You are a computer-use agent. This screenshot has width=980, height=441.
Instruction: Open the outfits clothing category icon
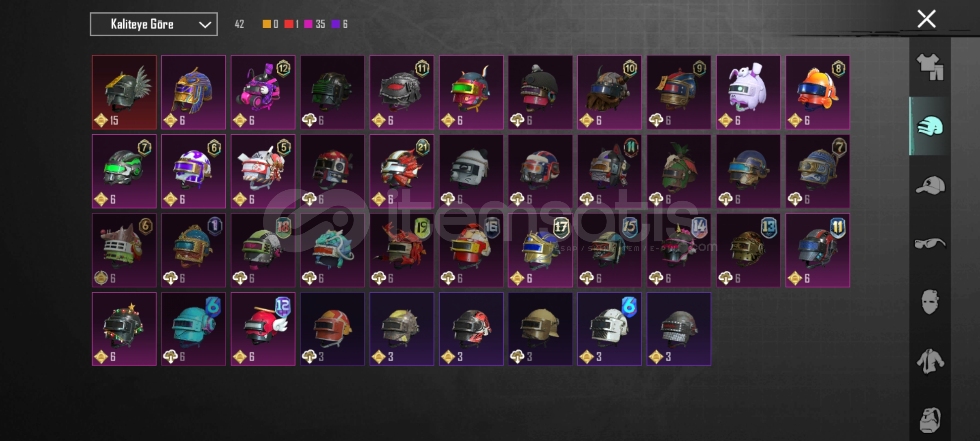930,67
